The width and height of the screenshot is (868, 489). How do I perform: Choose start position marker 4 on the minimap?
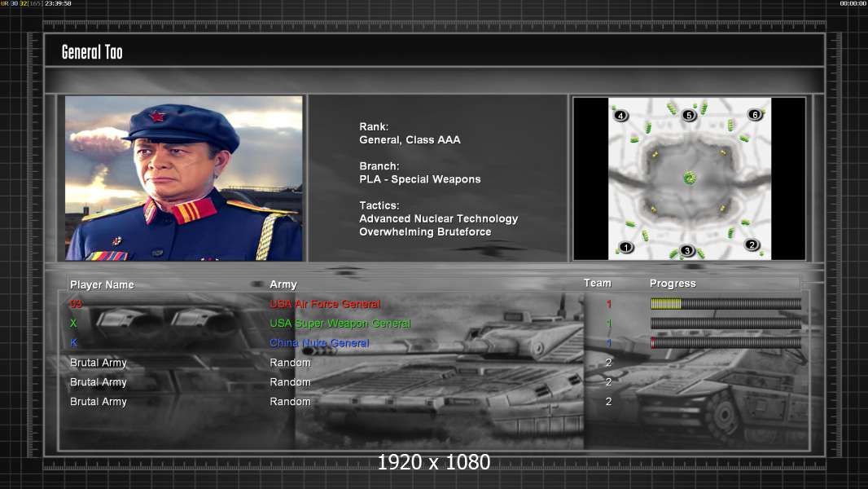620,115
